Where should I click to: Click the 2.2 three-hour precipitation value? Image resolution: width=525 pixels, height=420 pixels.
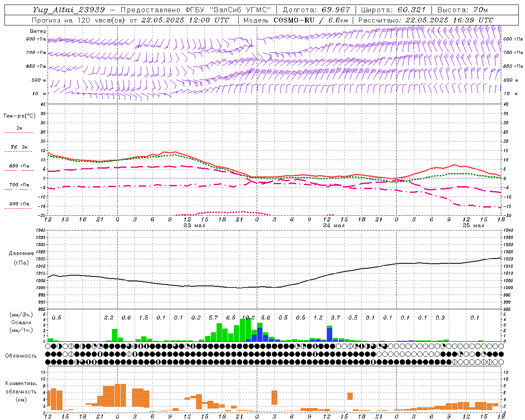click(x=109, y=318)
